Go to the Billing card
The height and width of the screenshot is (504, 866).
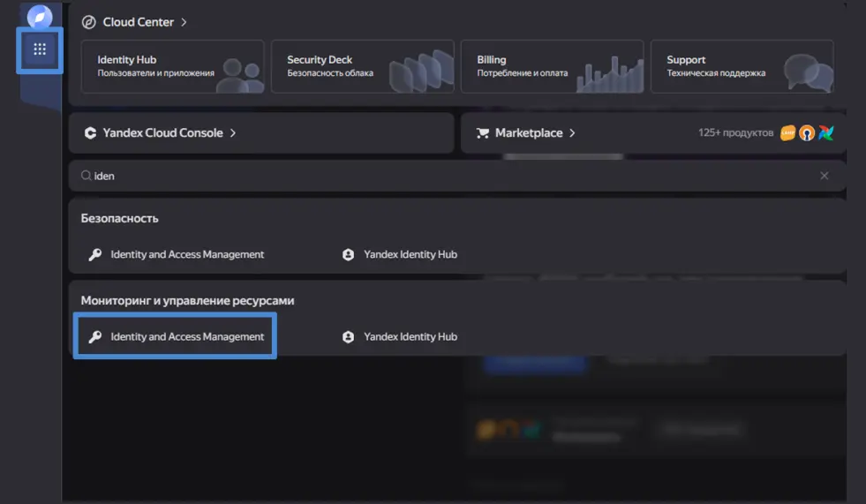(x=552, y=66)
